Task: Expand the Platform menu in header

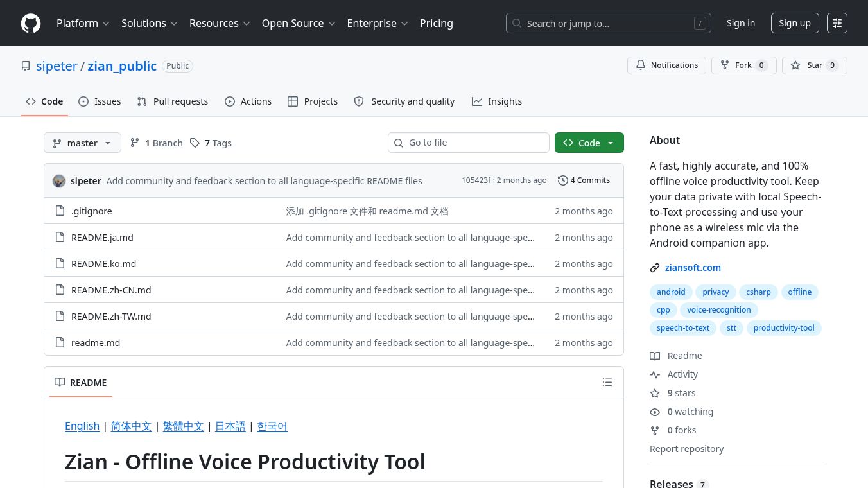Action: point(83,23)
